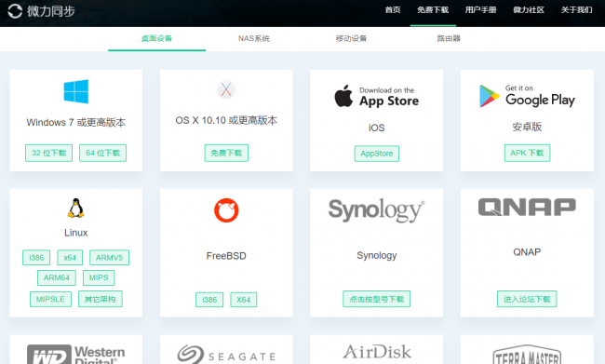Switch to the 路由器 tab

coord(449,38)
